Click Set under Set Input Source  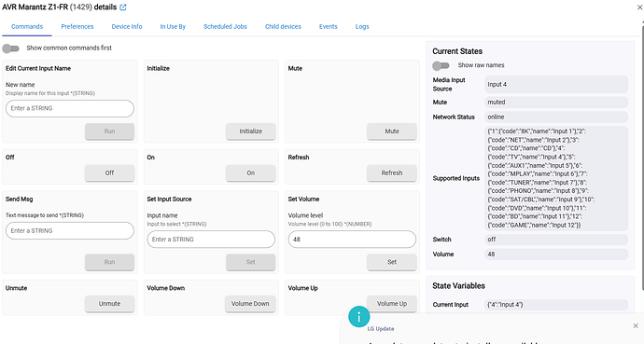pyautogui.click(x=250, y=262)
